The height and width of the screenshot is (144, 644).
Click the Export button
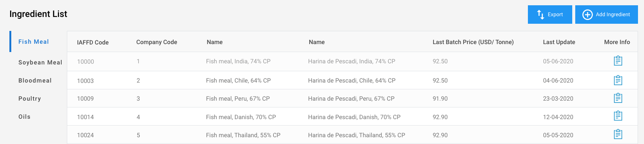(x=550, y=14)
